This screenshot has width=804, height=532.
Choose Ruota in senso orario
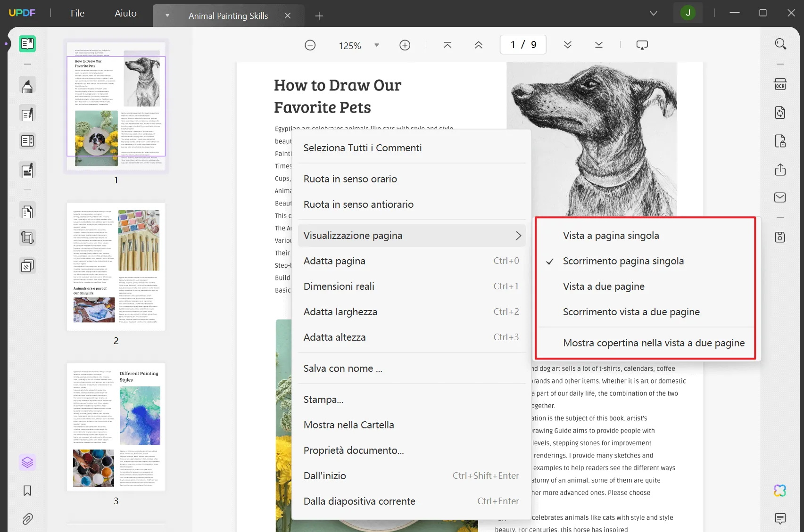(412, 179)
